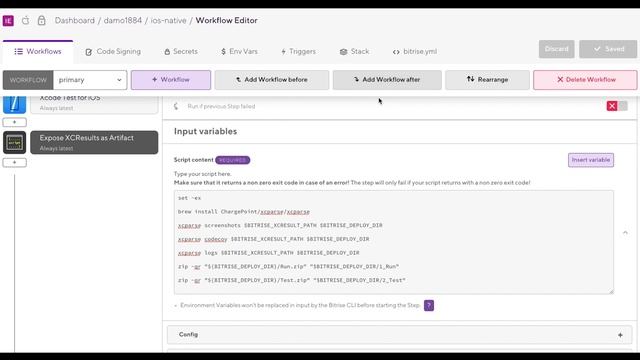Switch to the Triggers tab
This screenshot has height=360, width=640.
coord(298,51)
